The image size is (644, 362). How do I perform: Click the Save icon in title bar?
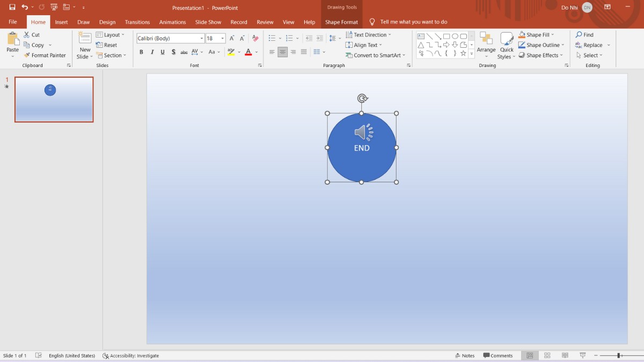click(x=12, y=8)
